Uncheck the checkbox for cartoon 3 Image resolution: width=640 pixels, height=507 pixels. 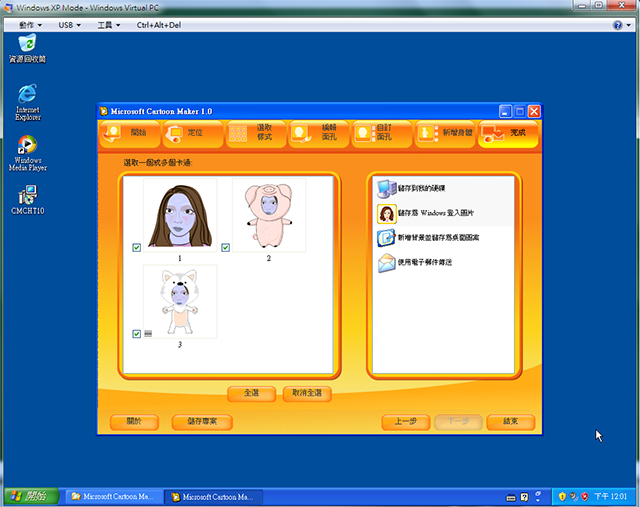[x=137, y=334]
